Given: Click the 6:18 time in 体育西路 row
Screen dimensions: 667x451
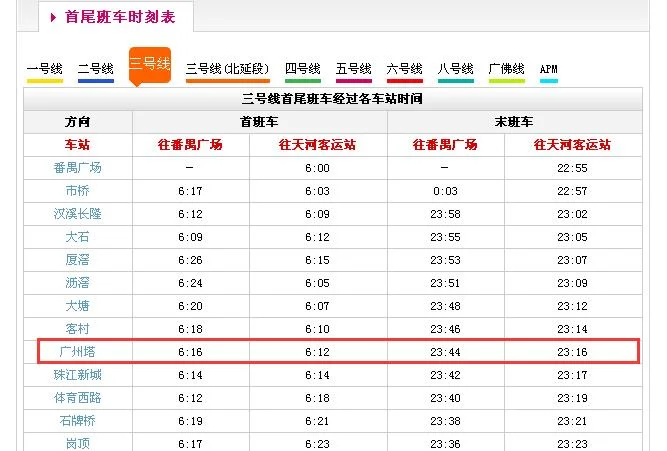Looking at the screenshot, I should [317, 398].
